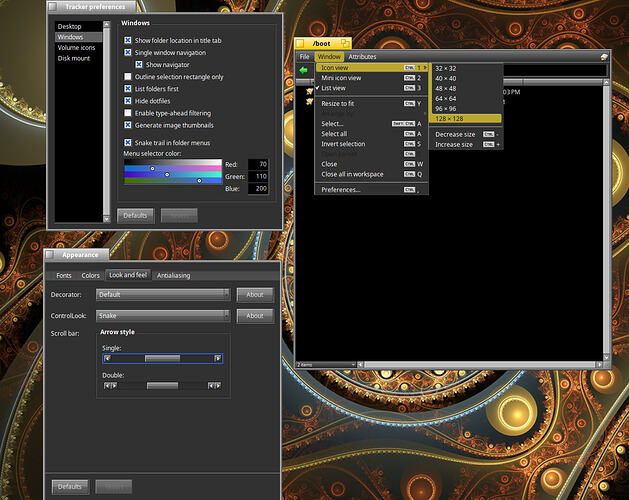Click the folder icon at the menu bar's right end
Image resolution: width=629 pixels, height=500 pixels.
pyautogui.click(x=604, y=57)
